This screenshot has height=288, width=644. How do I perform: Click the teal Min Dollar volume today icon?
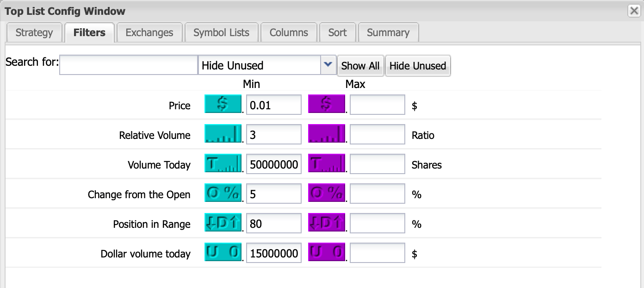[223, 252]
